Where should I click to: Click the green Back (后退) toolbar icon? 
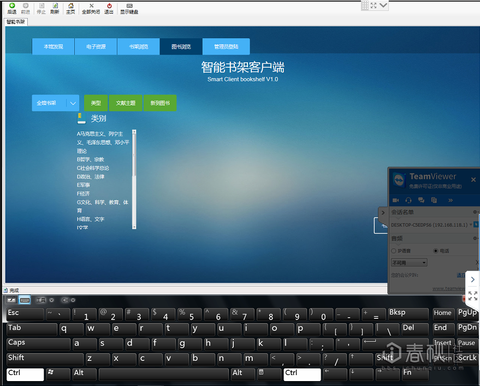pyautogui.click(x=12, y=6)
